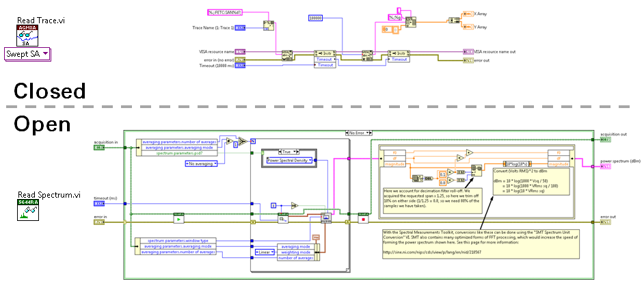Click the Y Array indicator terminal
This screenshot has width=644, height=290.
pos(466,27)
